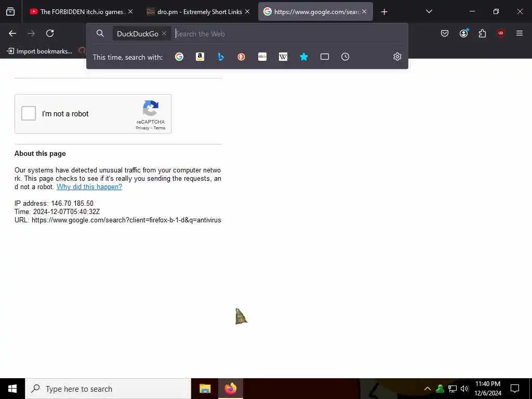Close the google.com search tab
This screenshot has height=399, width=532.
[364, 12]
